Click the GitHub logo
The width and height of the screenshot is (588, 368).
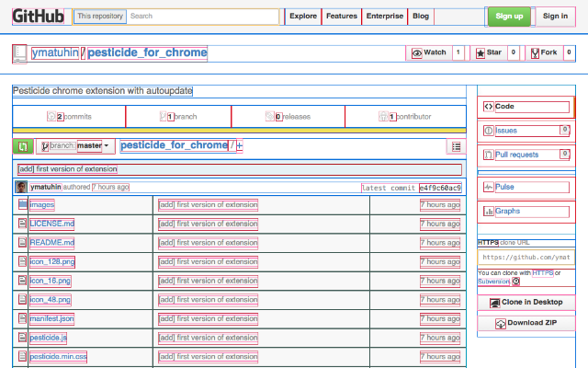tap(39, 17)
